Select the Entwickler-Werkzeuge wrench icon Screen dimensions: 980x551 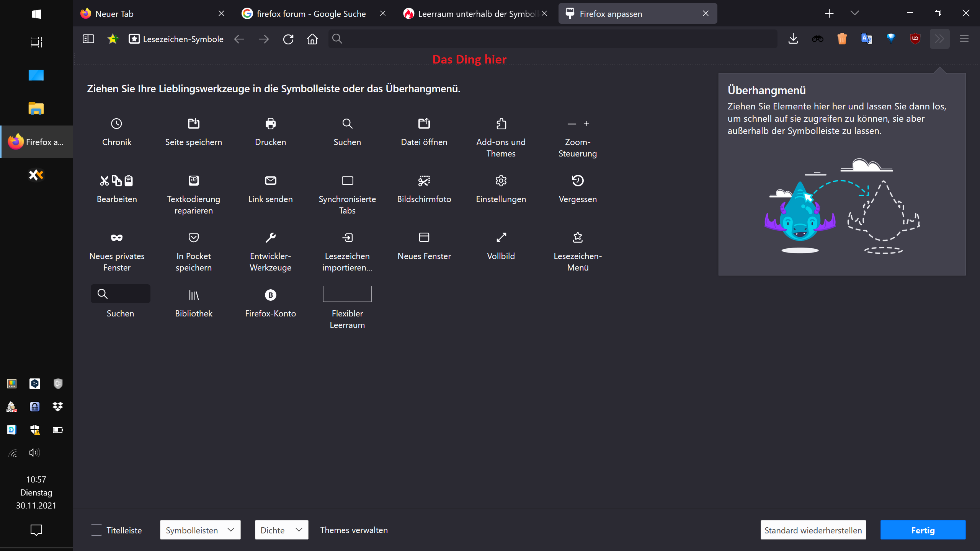coord(270,238)
